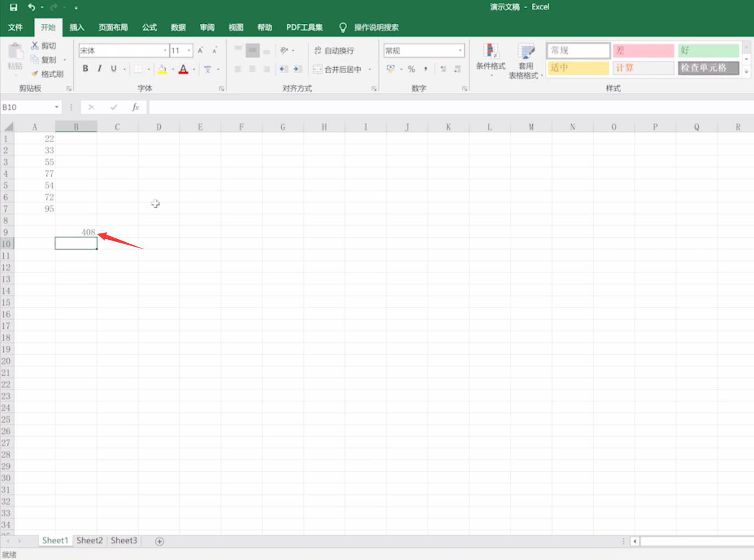Expand the 常规 number format dropdown
The height and width of the screenshot is (560, 754).
point(460,50)
